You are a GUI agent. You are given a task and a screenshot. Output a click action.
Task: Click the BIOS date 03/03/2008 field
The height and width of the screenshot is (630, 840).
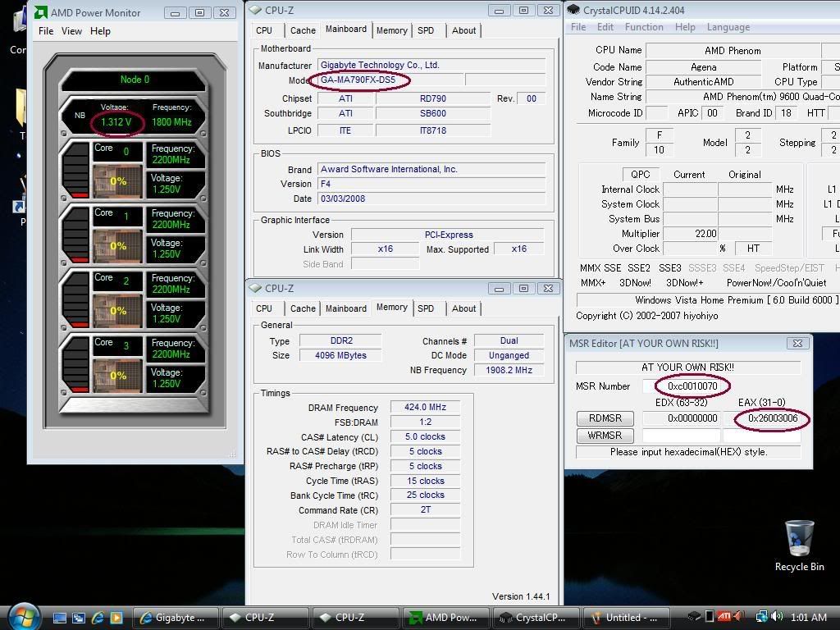coord(431,199)
